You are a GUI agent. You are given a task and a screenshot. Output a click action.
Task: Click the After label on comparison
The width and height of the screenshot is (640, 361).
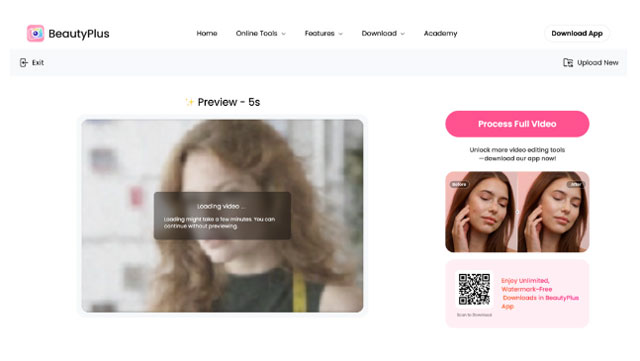(x=576, y=185)
